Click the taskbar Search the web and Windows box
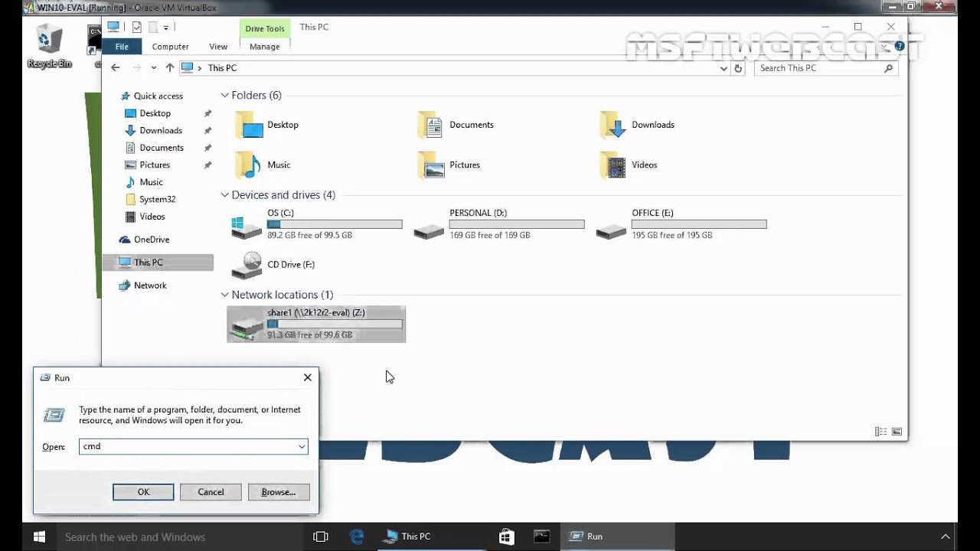This screenshot has height=551, width=980. click(181, 536)
